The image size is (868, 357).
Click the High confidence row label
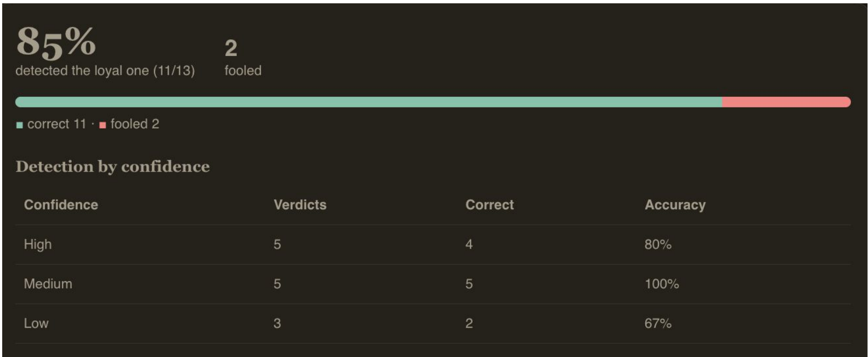[38, 244]
